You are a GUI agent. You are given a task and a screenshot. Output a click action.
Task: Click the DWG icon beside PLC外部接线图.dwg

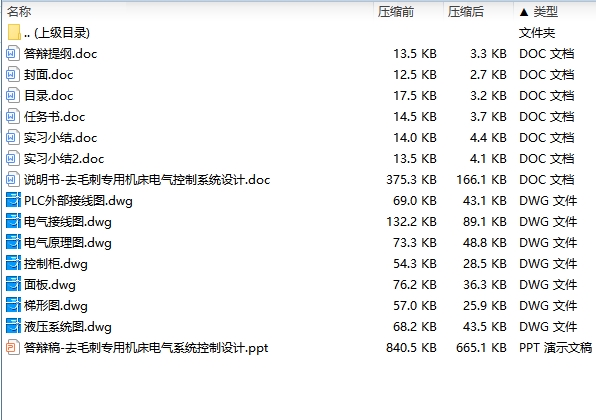[13, 200]
